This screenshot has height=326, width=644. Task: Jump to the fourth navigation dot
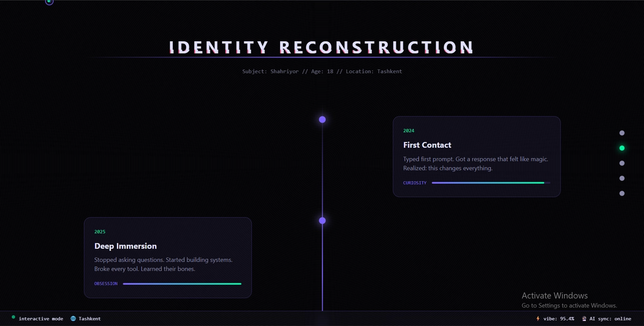pyautogui.click(x=622, y=178)
